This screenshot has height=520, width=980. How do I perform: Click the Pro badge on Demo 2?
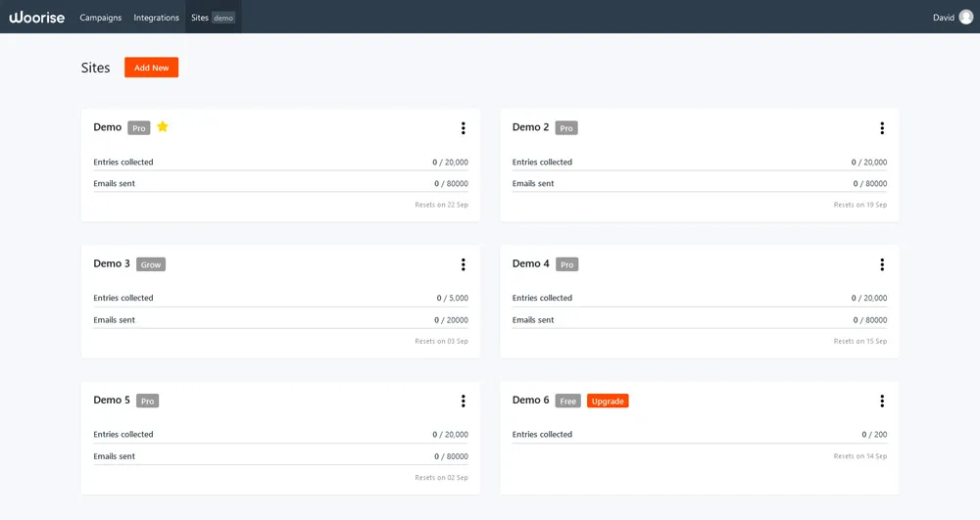tap(566, 128)
